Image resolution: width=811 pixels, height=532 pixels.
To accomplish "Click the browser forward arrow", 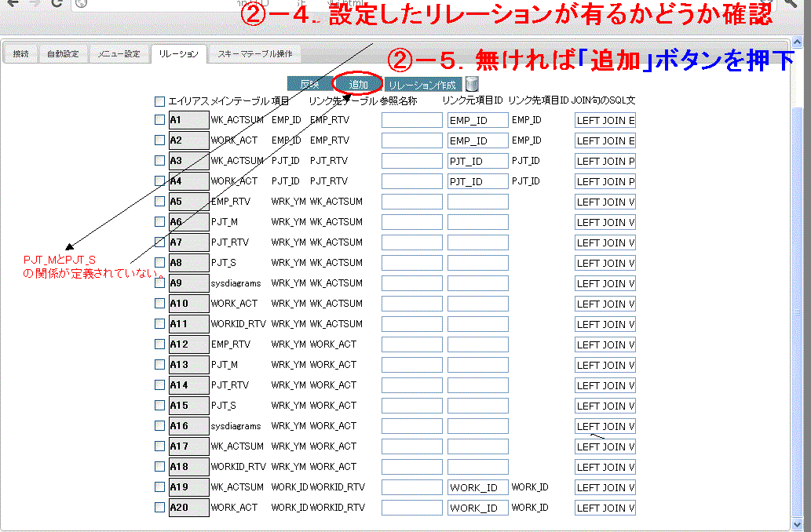I will [34, 3].
